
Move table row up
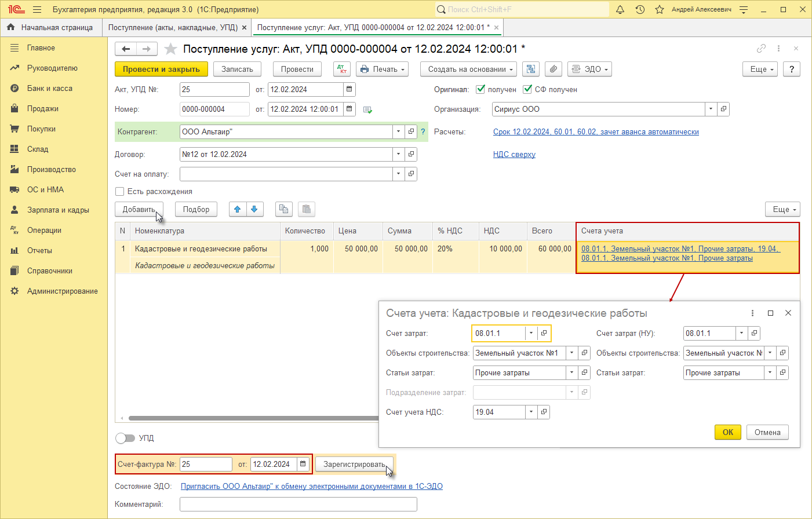238,209
